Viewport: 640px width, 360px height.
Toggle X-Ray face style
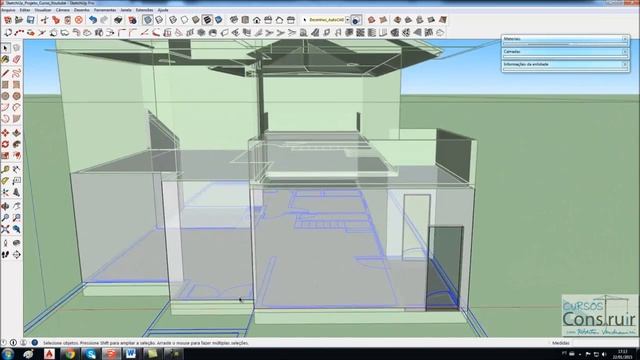pyautogui.click(x=148, y=20)
